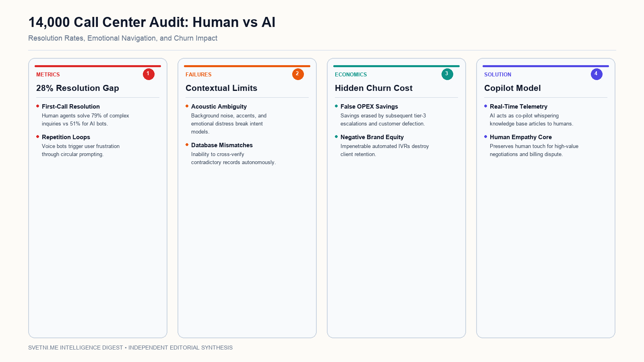
Task: Click the SOLUTION category label
Action: 497,74
